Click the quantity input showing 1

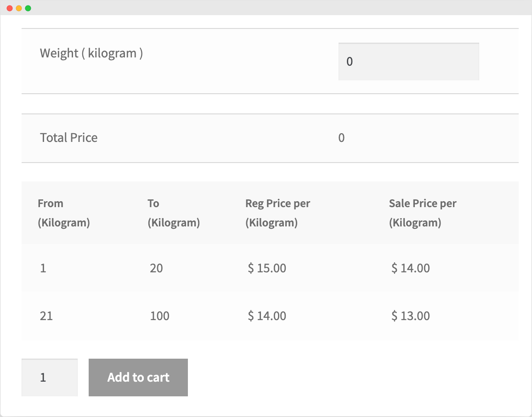click(49, 377)
